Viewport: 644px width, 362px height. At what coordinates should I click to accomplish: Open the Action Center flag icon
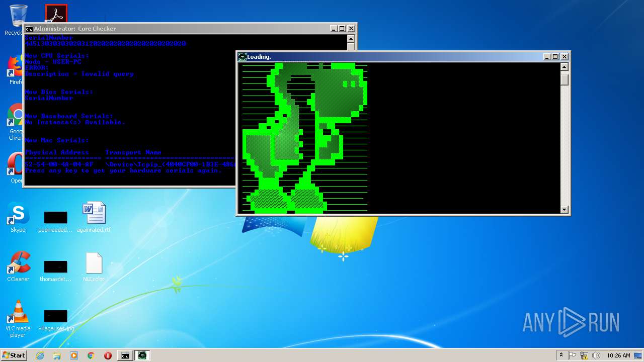pyautogui.click(x=572, y=355)
